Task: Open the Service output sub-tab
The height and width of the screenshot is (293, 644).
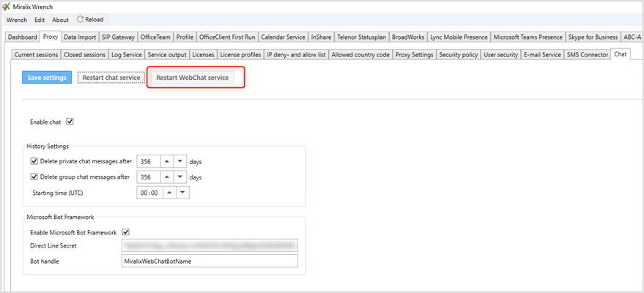Action: tap(167, 55)
